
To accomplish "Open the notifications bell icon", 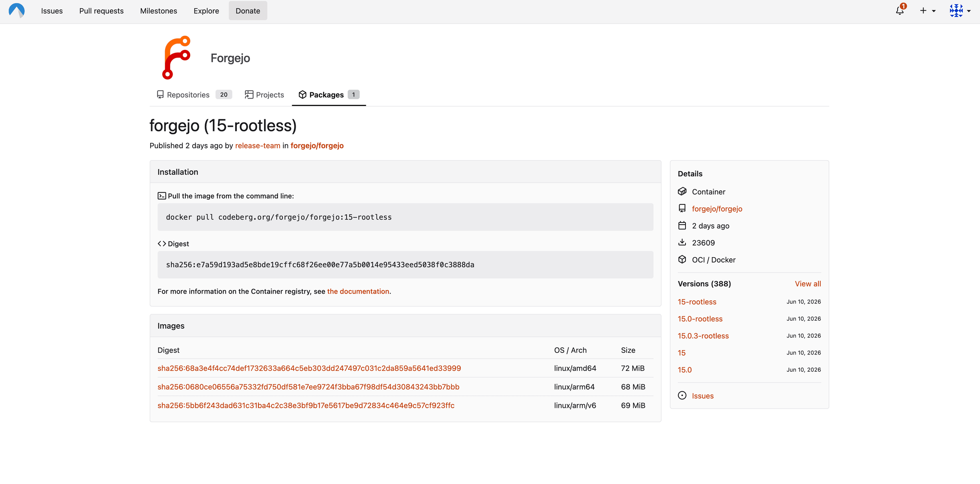I will (900, 11).
